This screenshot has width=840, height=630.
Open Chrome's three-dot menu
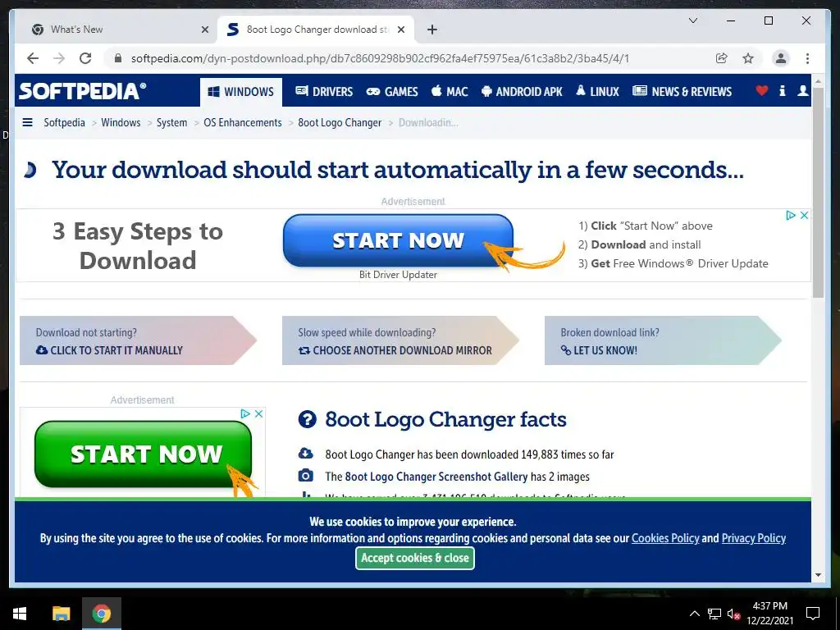pyautogui.click(x=807, y=58)
